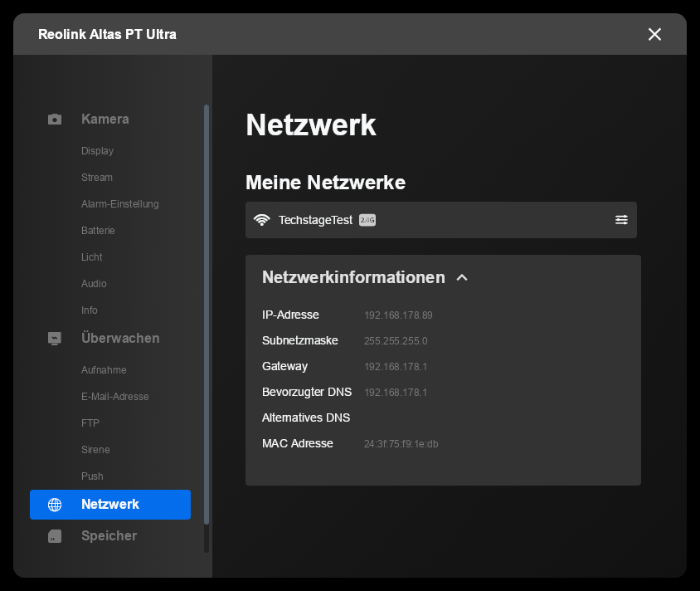This screenshot has width=700, height=591.
Task: Open the Licht settings
Action: click(92, 257)
